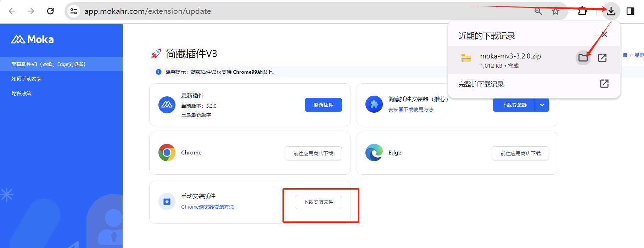Click the rocket icon beside 简藏插件V3
Screen dimensions: 644x248
[156, 53]
